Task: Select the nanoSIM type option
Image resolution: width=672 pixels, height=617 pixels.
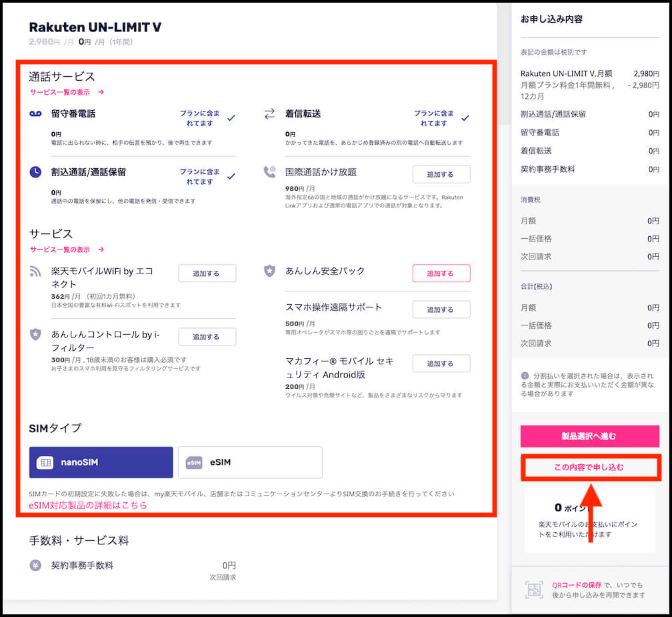Action: (101, 462)
